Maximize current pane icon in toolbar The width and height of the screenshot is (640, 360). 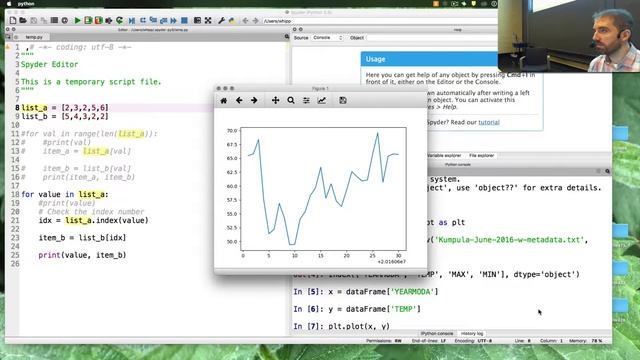(x=197, y=20)
